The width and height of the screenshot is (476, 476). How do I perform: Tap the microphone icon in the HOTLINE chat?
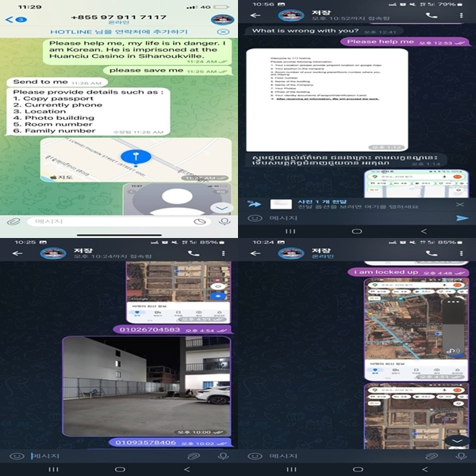(x=225, y=222)
